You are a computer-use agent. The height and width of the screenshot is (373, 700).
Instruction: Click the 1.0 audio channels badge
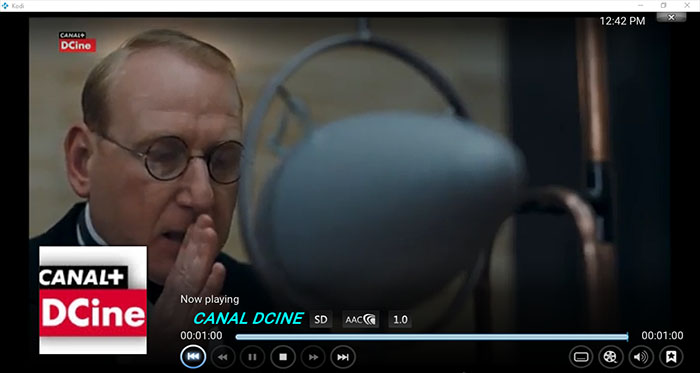[400, 319]
